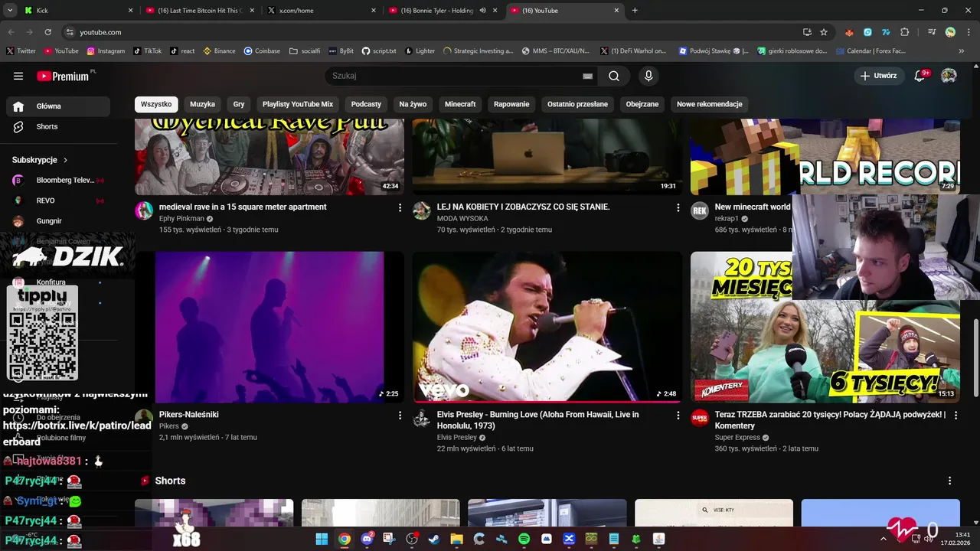Open File Explorer from the taskbar
Image resolution: width=980 pixels, height=551 pixels.
tap(456, 539)
